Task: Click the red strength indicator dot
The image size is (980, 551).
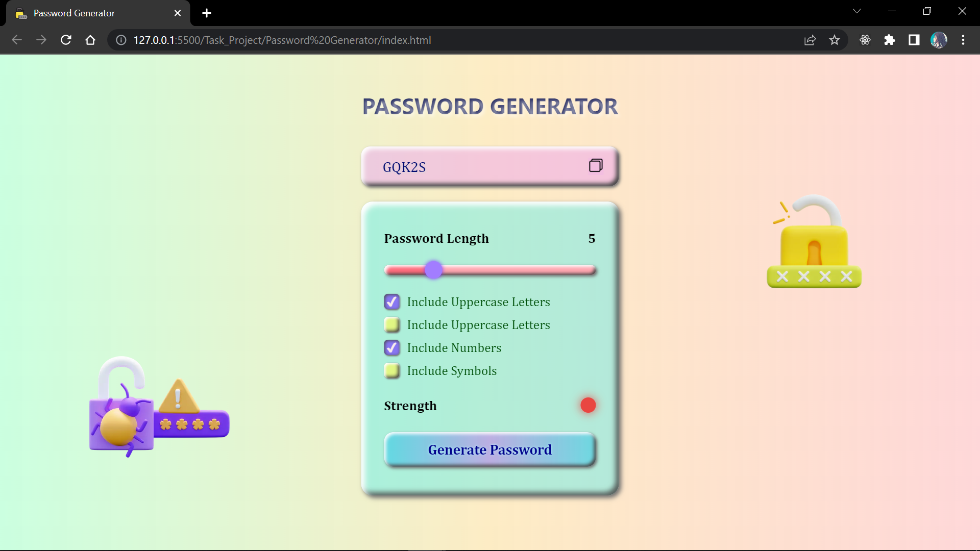Action: (x=588, y=405)
